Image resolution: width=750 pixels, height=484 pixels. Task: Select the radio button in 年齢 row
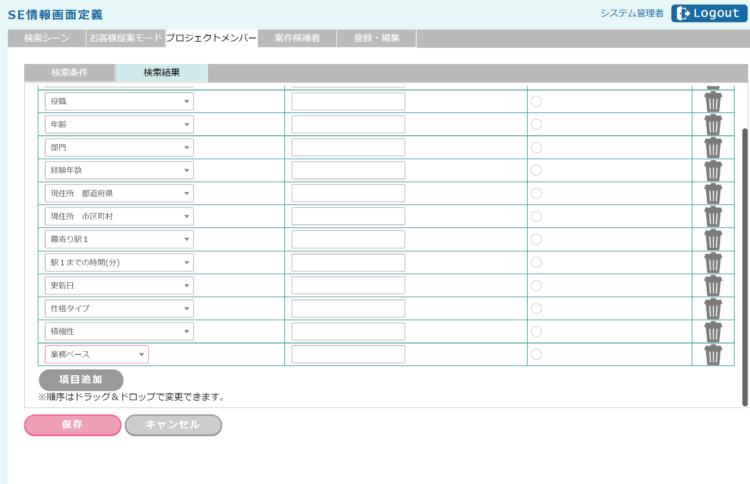coord(536,124)
